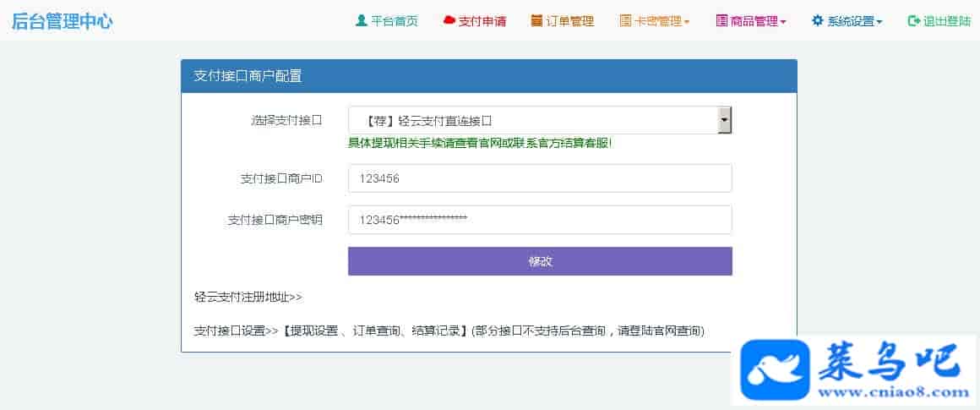This screenshot has height=410, width=980.
Task: Click the calendar icon beside 订单管理
Action: coord(536,21)
